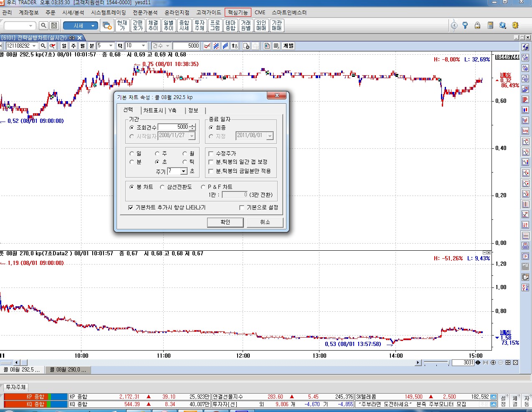The image size is (532, 412).
Task: Click the 조회건수 count input field
Action: click(x=173, y=127)
